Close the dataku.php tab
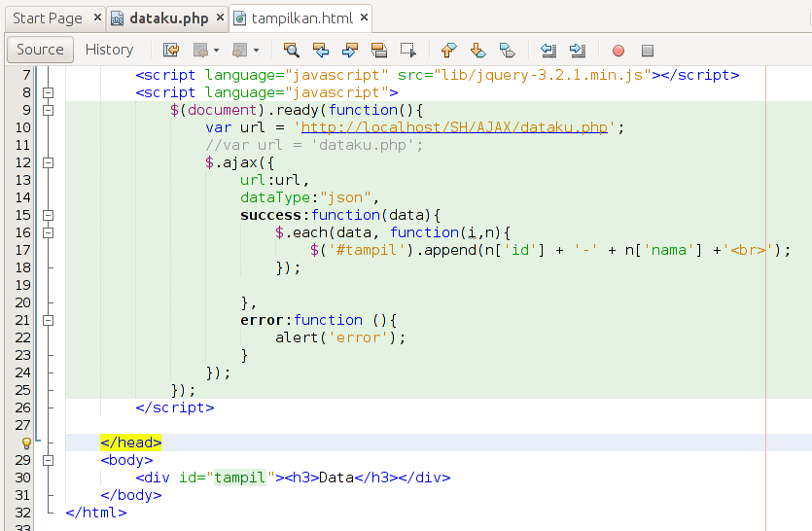 pyautogui.click(x=220, y=18)
